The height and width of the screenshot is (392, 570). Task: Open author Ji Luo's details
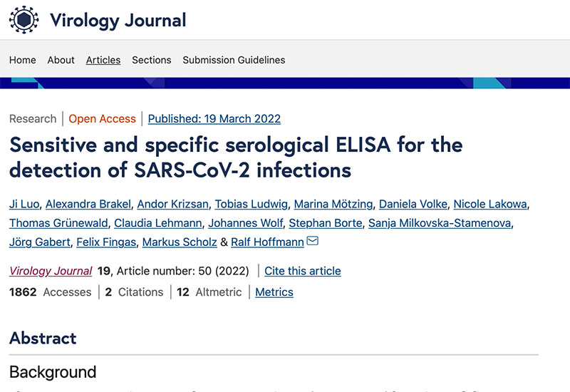click(x=24, y=204)
